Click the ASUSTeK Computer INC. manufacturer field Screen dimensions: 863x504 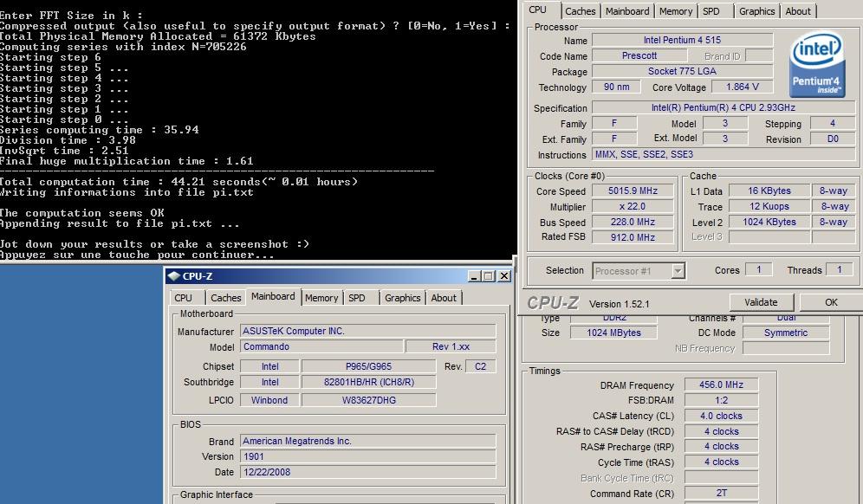tap(368, 331)
